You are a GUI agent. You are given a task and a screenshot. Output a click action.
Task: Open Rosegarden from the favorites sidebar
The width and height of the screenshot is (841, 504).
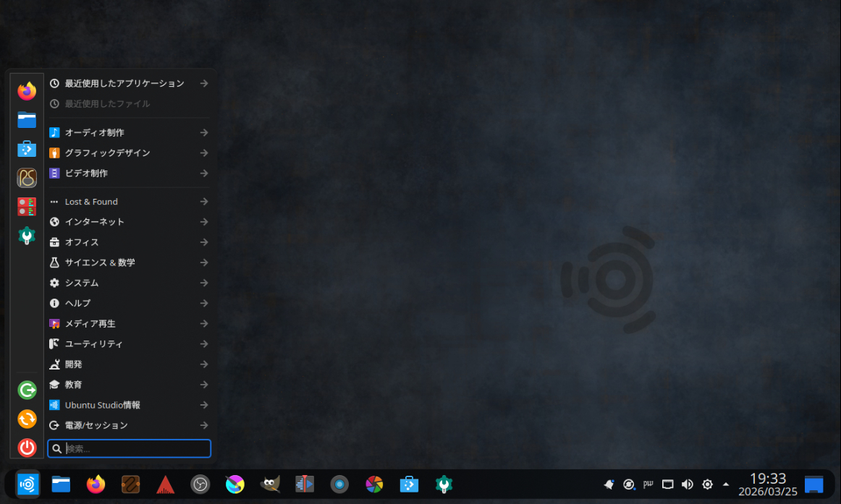coord(27,178)
